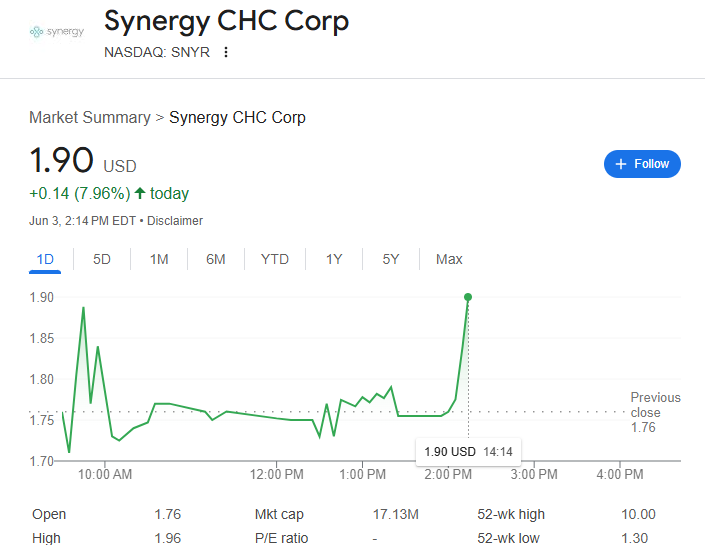The height and width of the screenshot is (545, 705).
Task: Click the Mkt cap value 17.13M
Action: [396, 514]
